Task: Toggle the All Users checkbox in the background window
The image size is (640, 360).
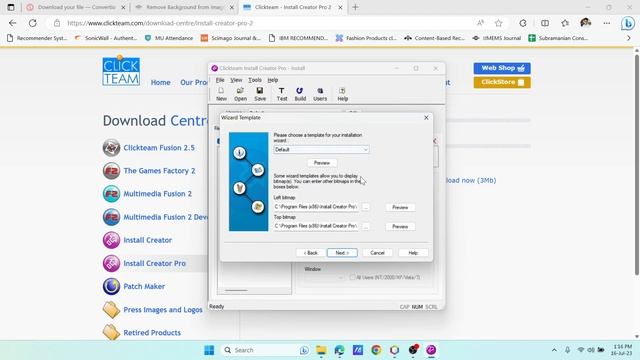Action: pyautogui.click(x=353, y=278)
